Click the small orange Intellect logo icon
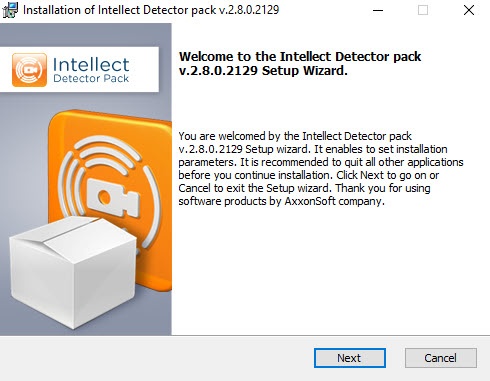This screenshot has width=490, height=381. (x=29, y=70)
